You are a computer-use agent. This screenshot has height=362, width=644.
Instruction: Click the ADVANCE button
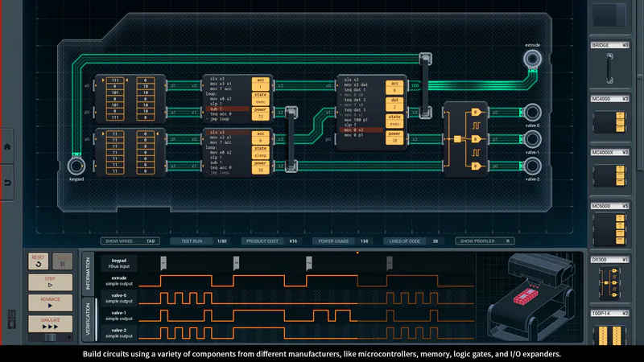click(50, 302)
